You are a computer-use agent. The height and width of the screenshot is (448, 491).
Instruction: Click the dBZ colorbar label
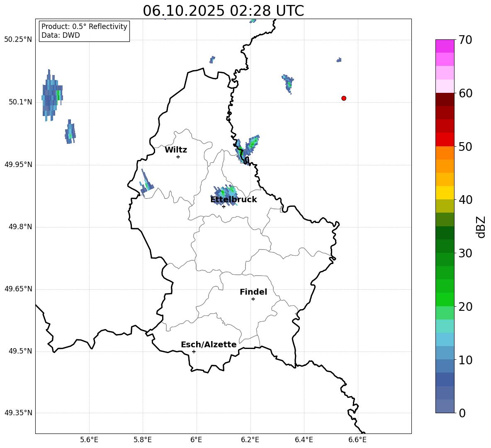(481, 227)
